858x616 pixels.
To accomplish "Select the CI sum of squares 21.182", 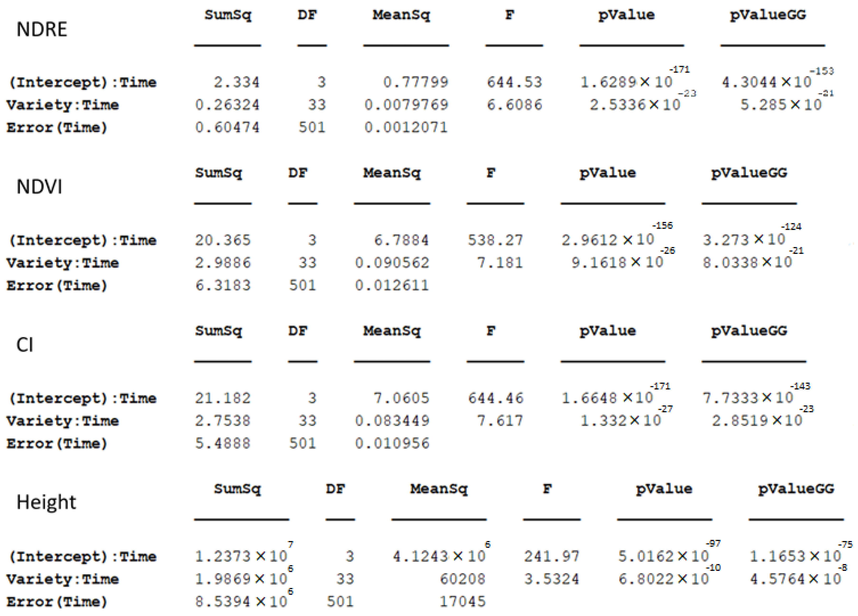I will pyautogui.click(x=222, y=398).
